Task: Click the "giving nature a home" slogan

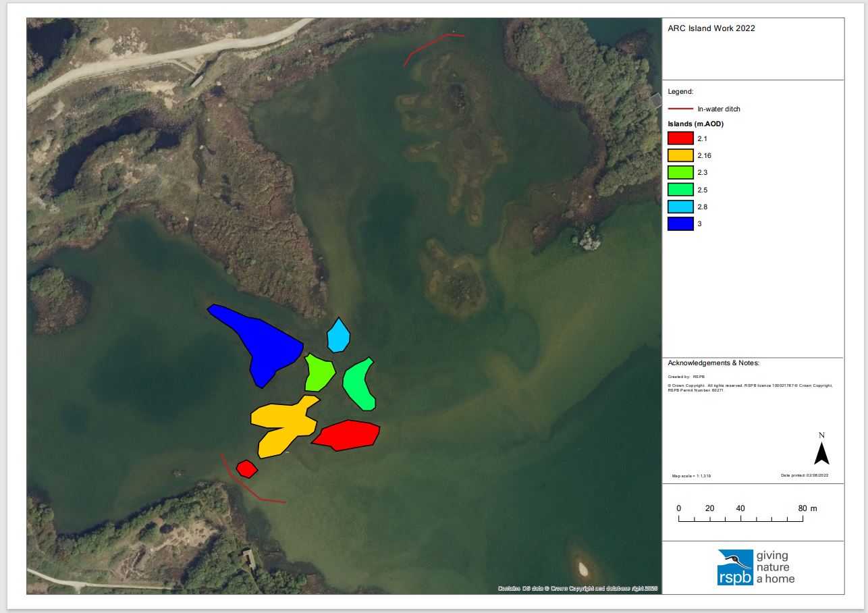Action: 776,568
